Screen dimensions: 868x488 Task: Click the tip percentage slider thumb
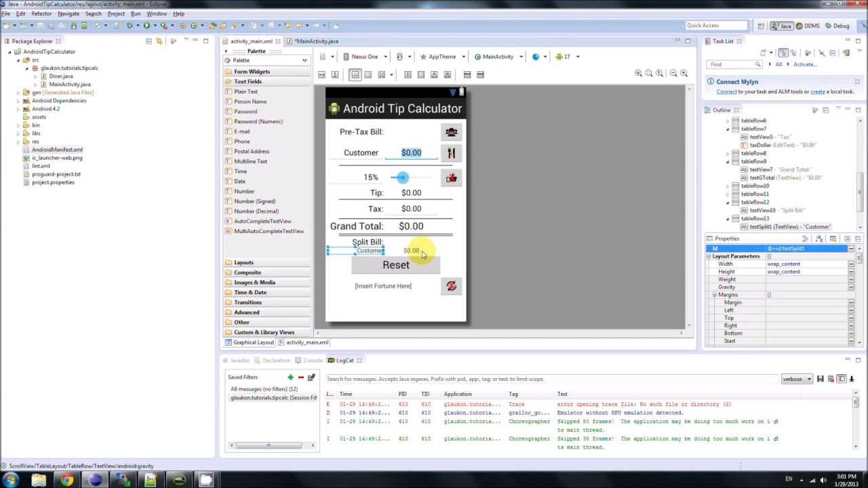point(403,178)
